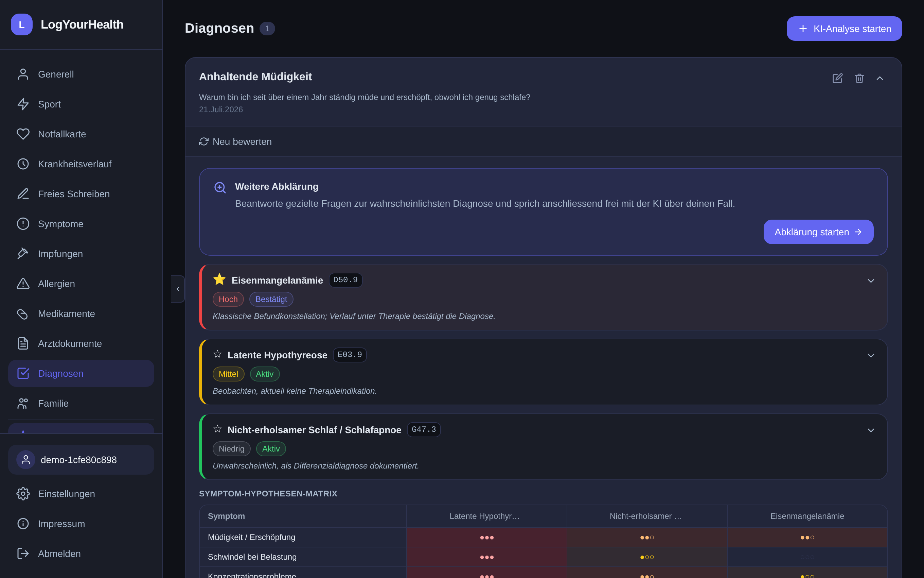Viewport: 924px width, 578px height.
Task: Click the Impfungen syringe icon
Action: pos(23,254)
